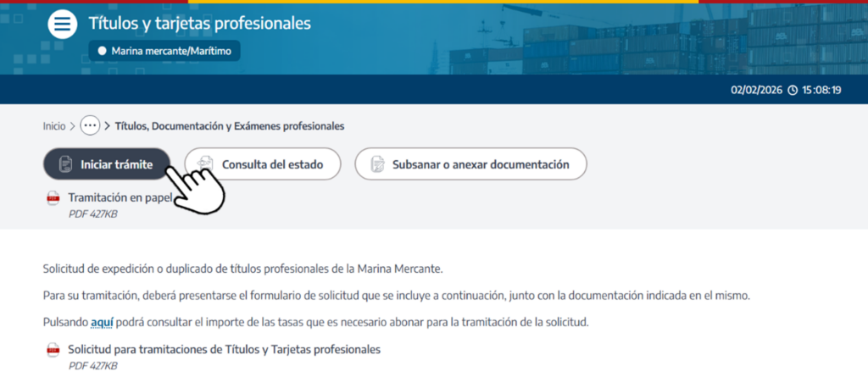The height and width of the screenshot is (377, 868).
Task: Click the Títulos y tarjetas profesionales heading
Action: 199,23
